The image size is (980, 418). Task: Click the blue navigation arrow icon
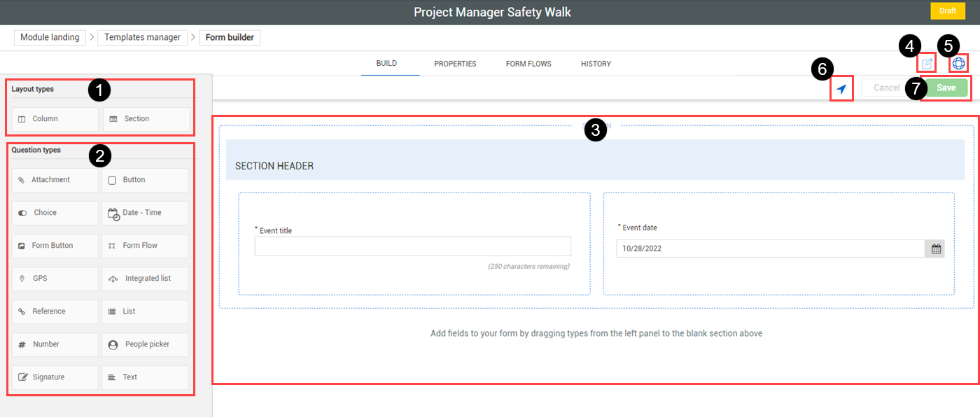tap(841, 89)
